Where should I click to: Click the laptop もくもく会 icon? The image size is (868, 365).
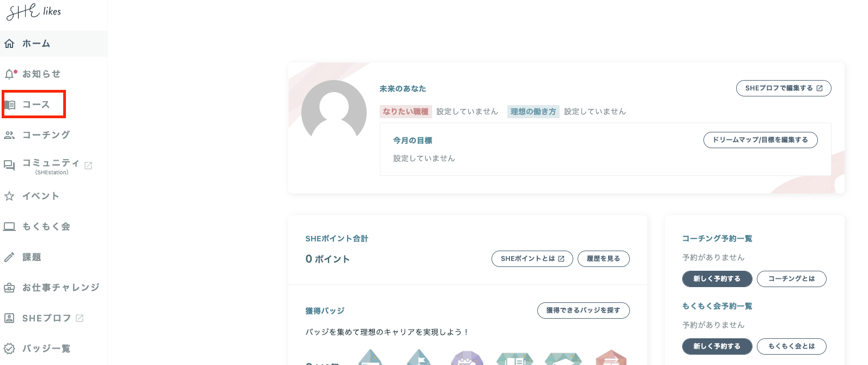9,227
